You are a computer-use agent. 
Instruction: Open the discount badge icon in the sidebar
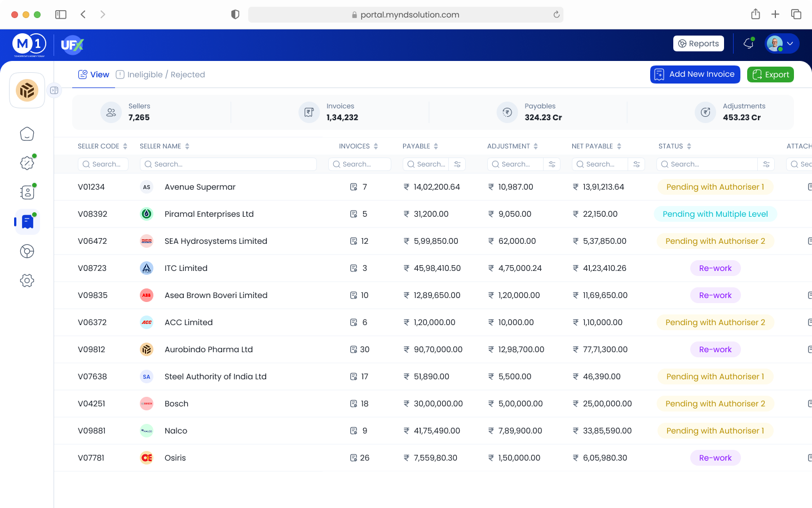[x=27, y=163]
